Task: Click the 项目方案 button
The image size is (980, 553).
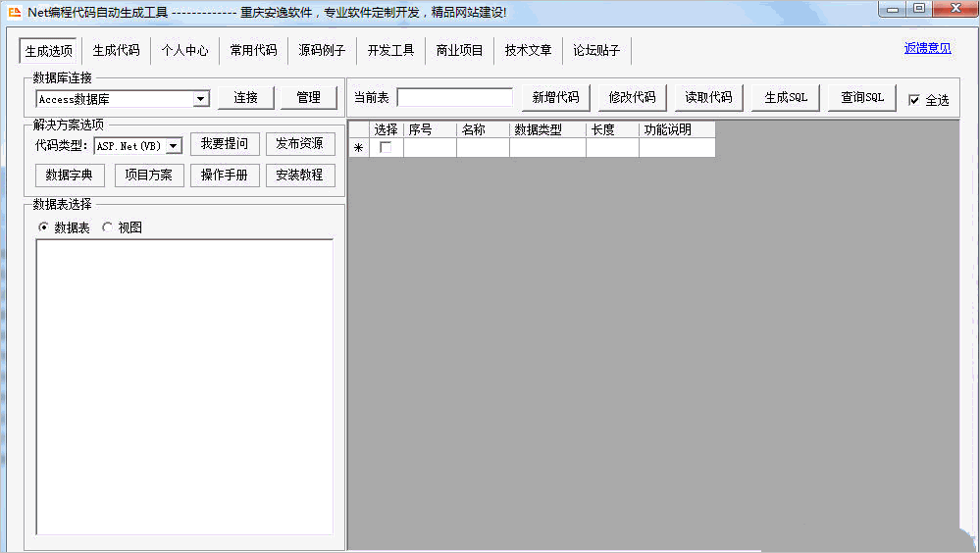Action: pos(149,175)
